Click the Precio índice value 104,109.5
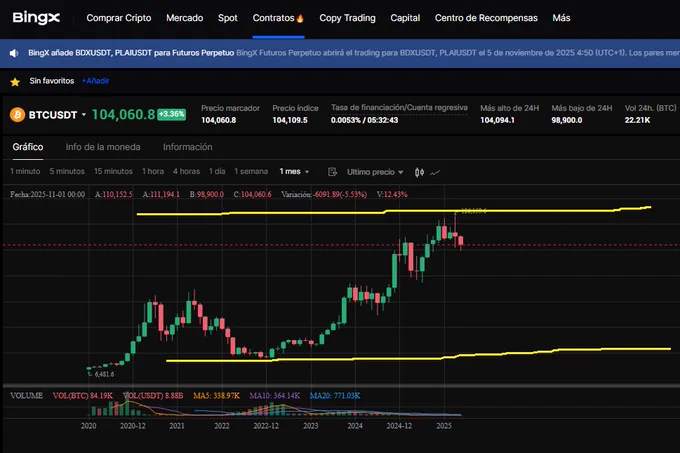The image size is (680, 453). point(290,120)
